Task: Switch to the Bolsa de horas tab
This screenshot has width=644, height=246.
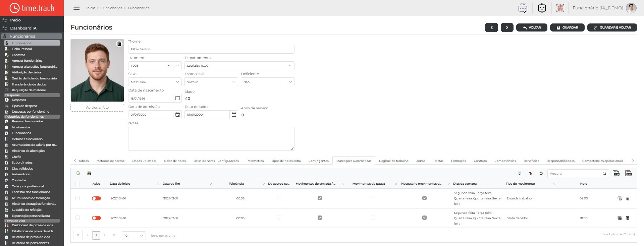Action: [175, 161]
